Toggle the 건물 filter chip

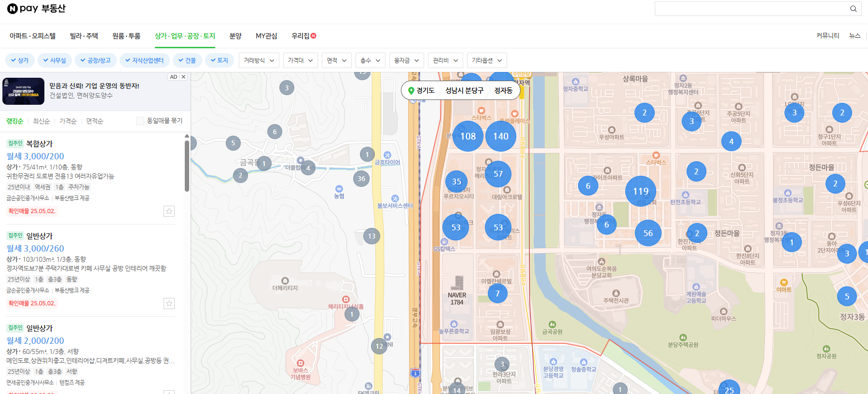coord(187,60)
